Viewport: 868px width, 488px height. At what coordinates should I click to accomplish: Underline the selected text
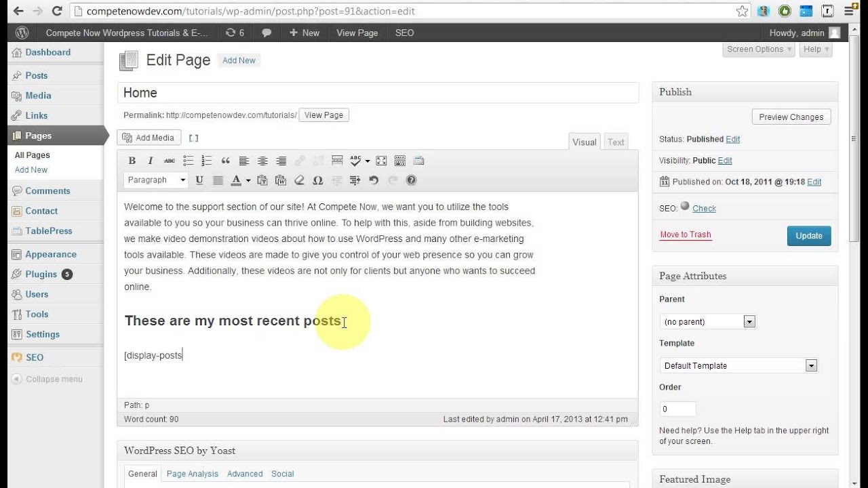[199, 180]
